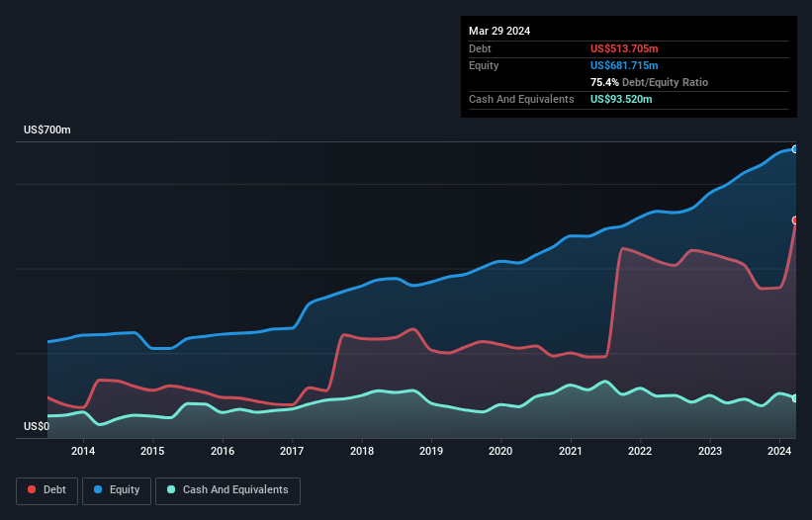Click the Equity value US$681.715m
Viewport: 812px width, 520px height.
624,65
